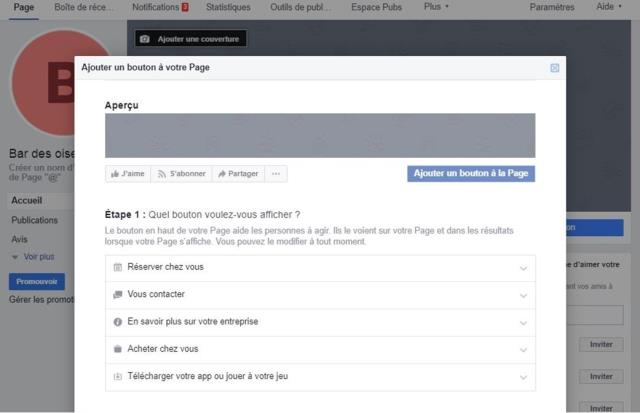This screenshot has width=640, height=413.
Task: Open the Aide dropdown menu
Action: coord(609,7)
